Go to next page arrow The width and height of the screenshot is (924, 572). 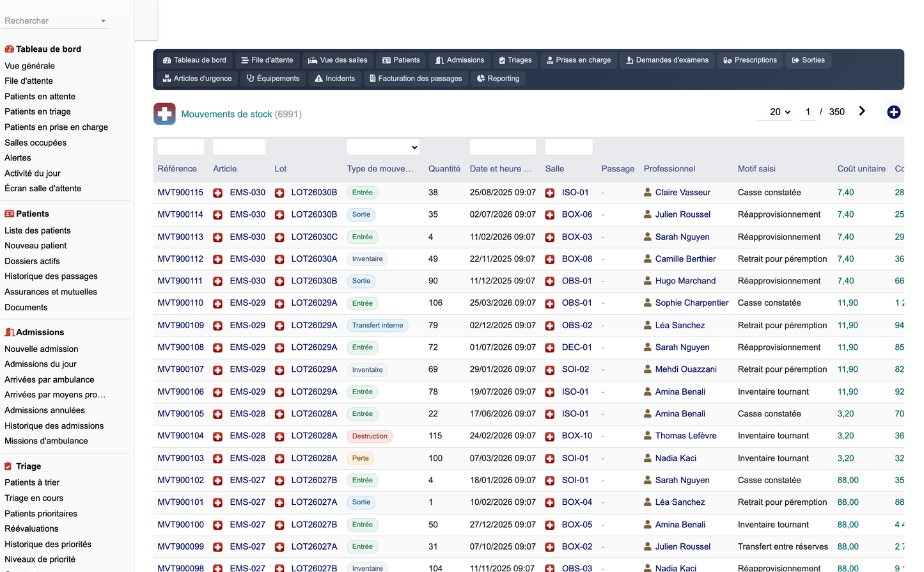point(862,111)
